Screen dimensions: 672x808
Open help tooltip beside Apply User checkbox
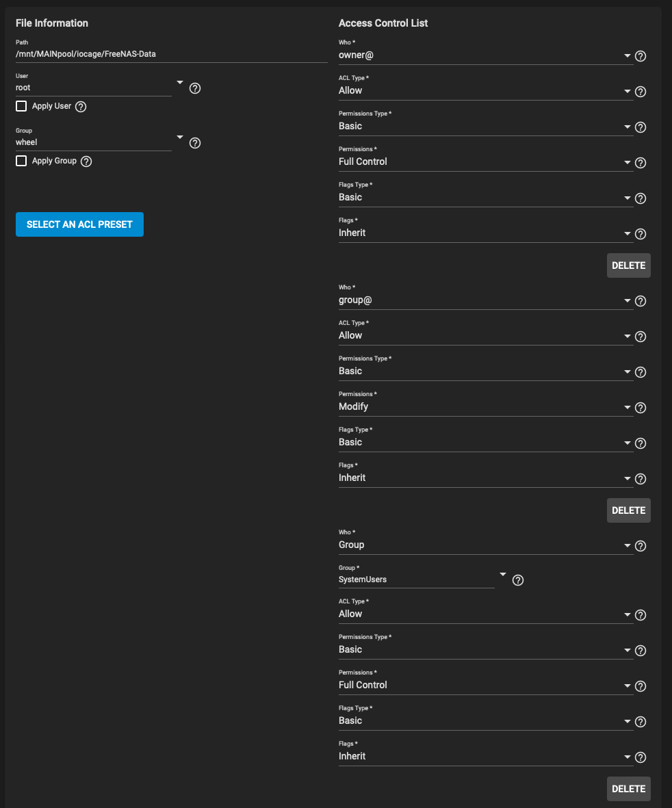click(81, 107)
